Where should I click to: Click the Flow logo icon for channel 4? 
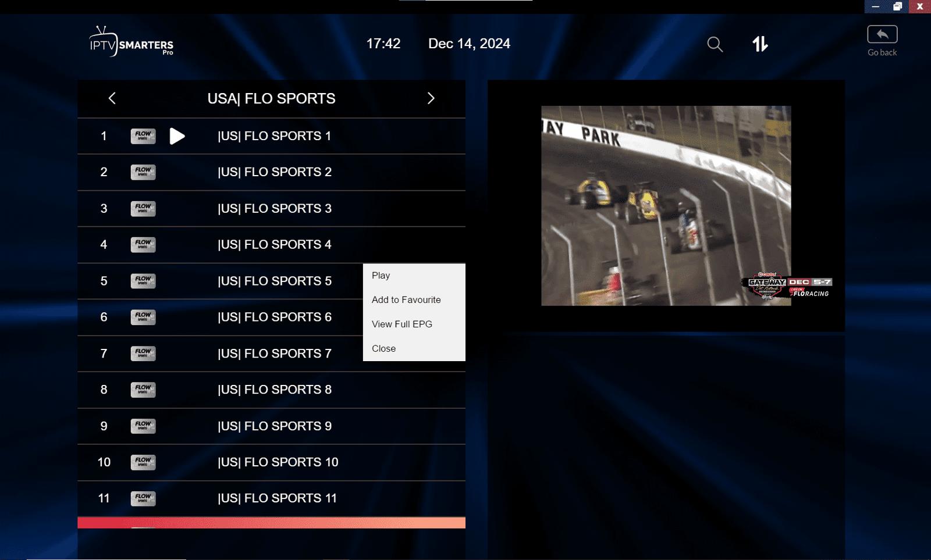(143, 244)
